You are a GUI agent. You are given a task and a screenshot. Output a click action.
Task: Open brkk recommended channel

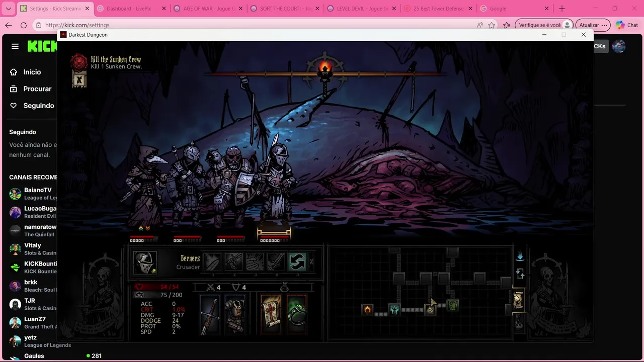point(32,286)
